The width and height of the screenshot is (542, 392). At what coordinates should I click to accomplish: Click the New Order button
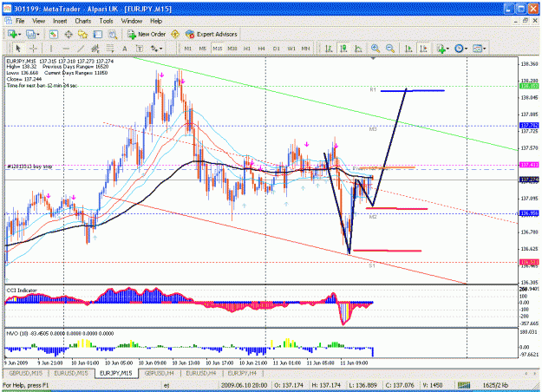[x=147, y=34]
